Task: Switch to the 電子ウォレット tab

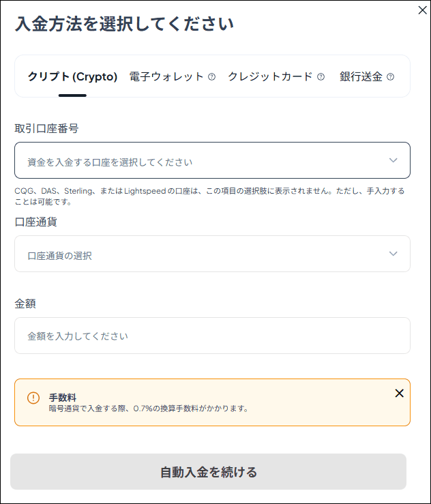Action: [x=166, y=77]
